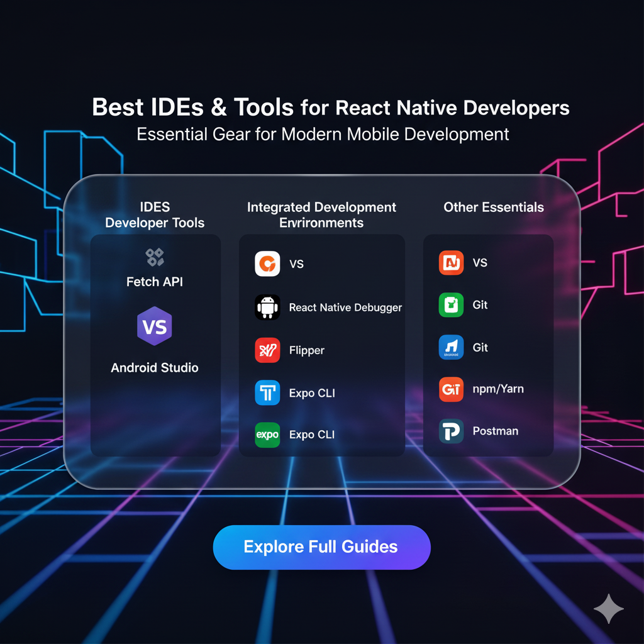Select the red Flipper tool icon
Screen dimensions: 644x644
(x=267, y=350)
